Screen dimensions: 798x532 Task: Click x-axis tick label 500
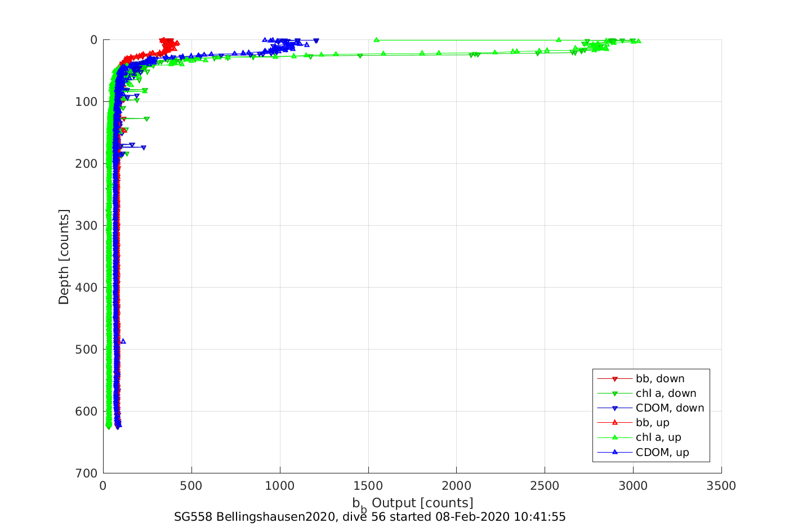(x=191, y=486)
